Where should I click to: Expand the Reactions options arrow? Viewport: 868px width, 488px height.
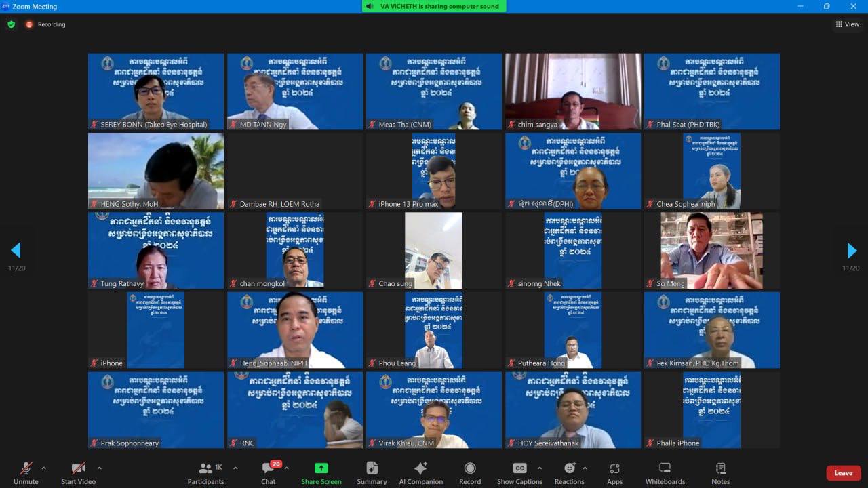pyautogui.click(x=585, y=468)
